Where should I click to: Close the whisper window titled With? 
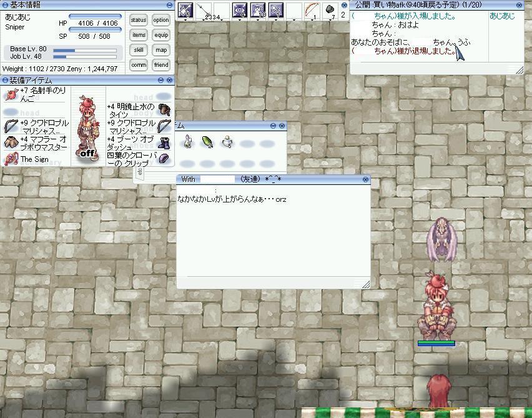coord(365,179)
